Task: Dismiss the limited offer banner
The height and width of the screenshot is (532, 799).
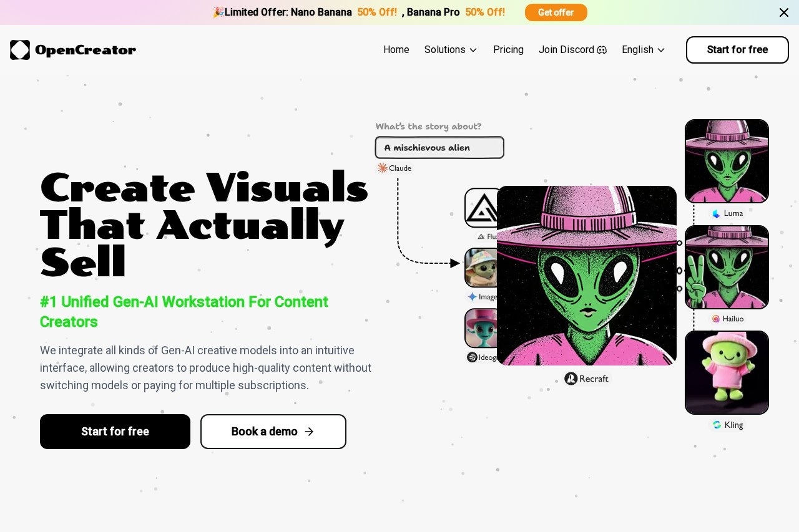Action: [784, 12]
